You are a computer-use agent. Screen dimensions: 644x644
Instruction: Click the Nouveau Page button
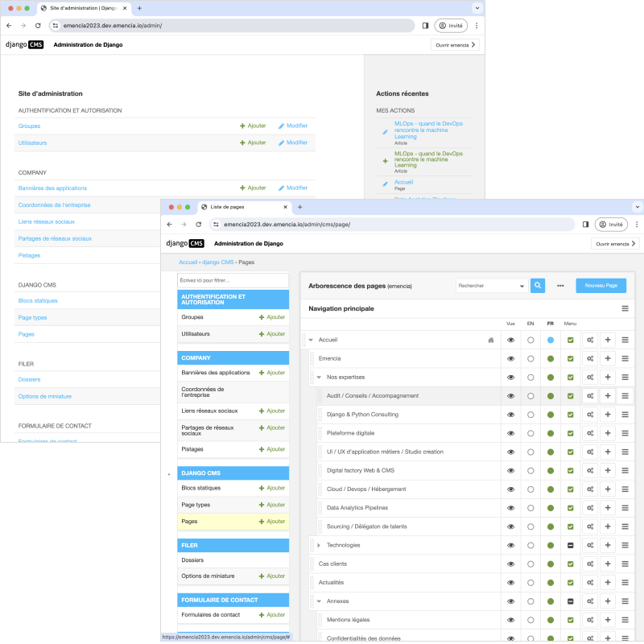pos(601,285)
